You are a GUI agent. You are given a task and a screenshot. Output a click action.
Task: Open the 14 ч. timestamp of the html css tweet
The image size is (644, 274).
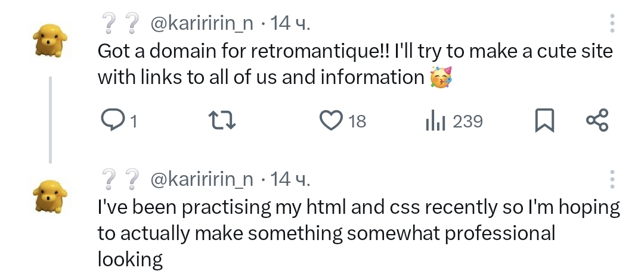click(x=290, y=180)
